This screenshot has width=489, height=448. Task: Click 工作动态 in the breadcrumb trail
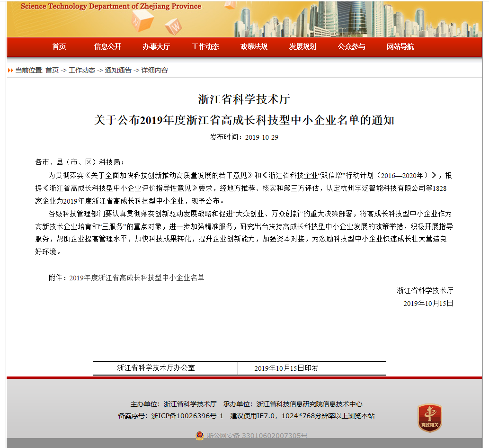pyautogui.click(x=81, y=70)
